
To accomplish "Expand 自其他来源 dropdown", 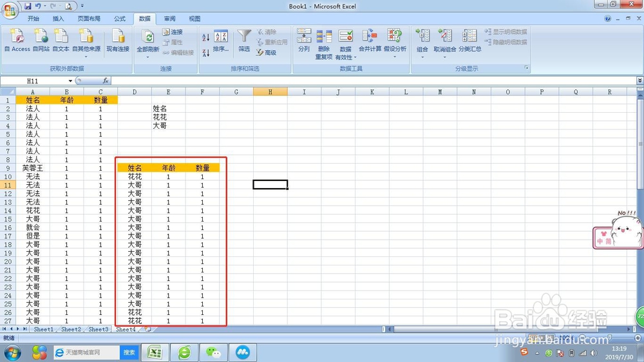I will 86,57.
